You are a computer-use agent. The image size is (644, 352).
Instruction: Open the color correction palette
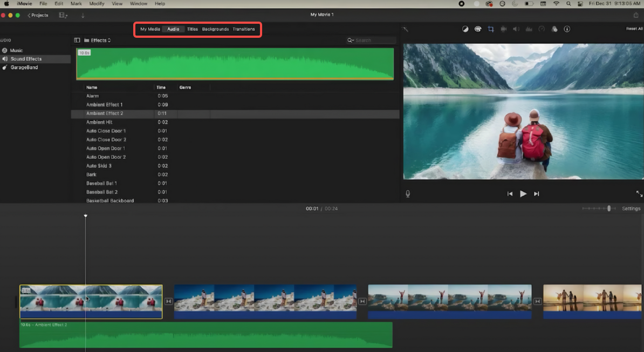(478, 29)
